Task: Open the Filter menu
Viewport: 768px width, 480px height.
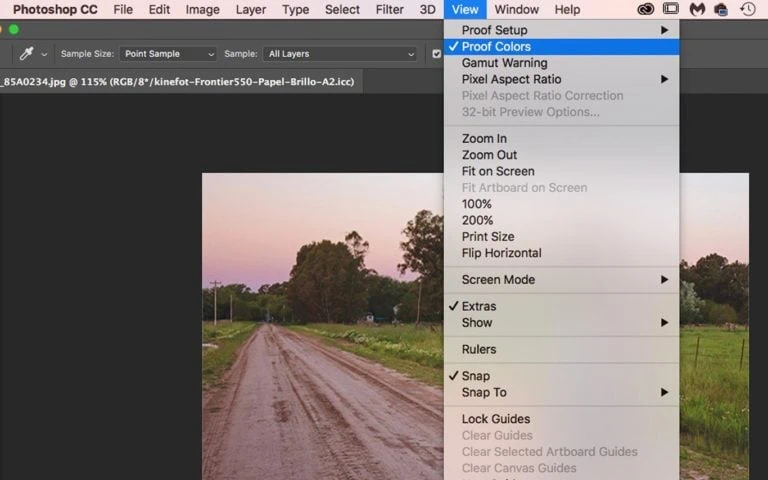Action: pyautogui.click(x=390, y=9)
